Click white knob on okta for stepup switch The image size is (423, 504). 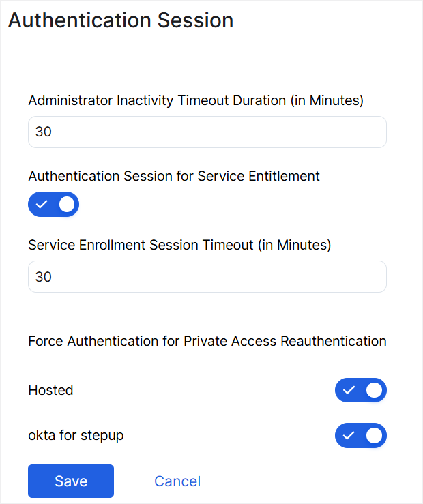[x=373, y=435]
